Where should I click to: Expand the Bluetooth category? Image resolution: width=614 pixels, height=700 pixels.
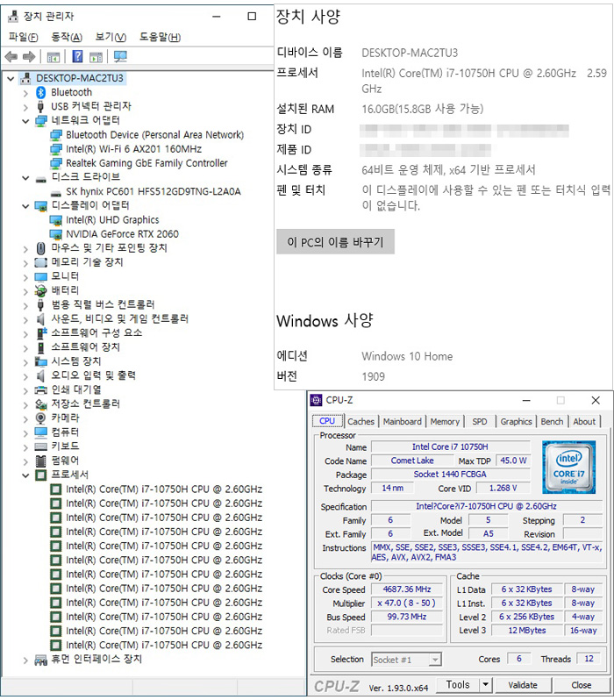coord(25,93)
